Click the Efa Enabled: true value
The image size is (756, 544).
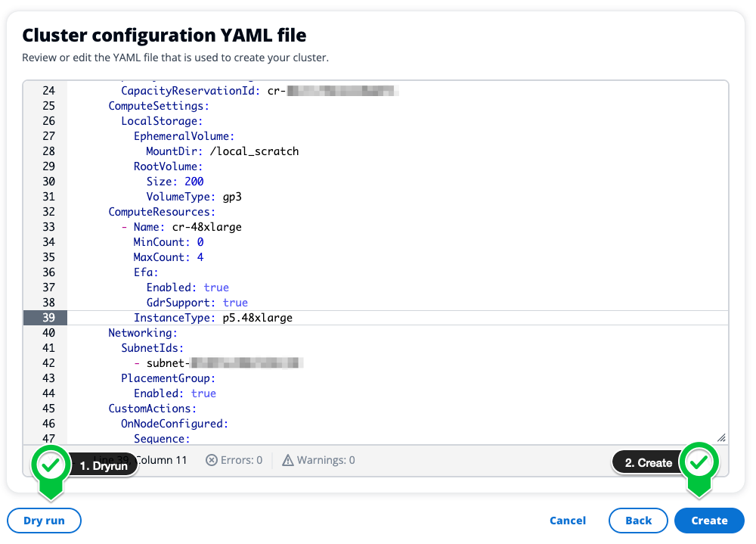coord(216,288)
